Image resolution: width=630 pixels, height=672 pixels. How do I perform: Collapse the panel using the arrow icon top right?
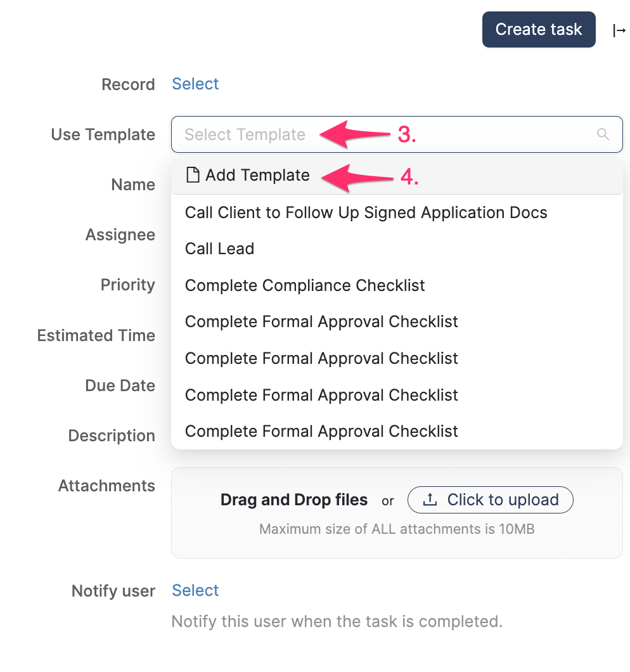[x=619, y=30]
